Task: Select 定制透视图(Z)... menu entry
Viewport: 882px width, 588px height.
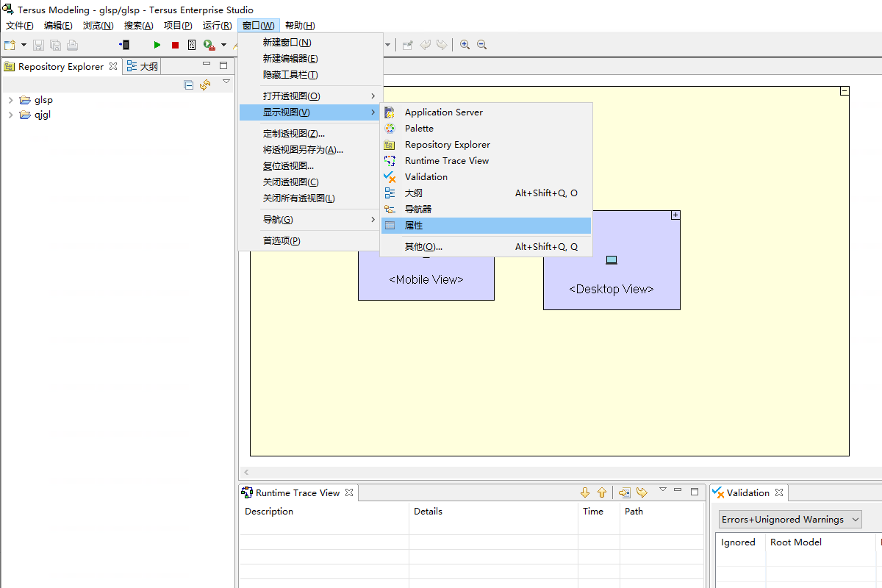Action: (x=310, y=134)
